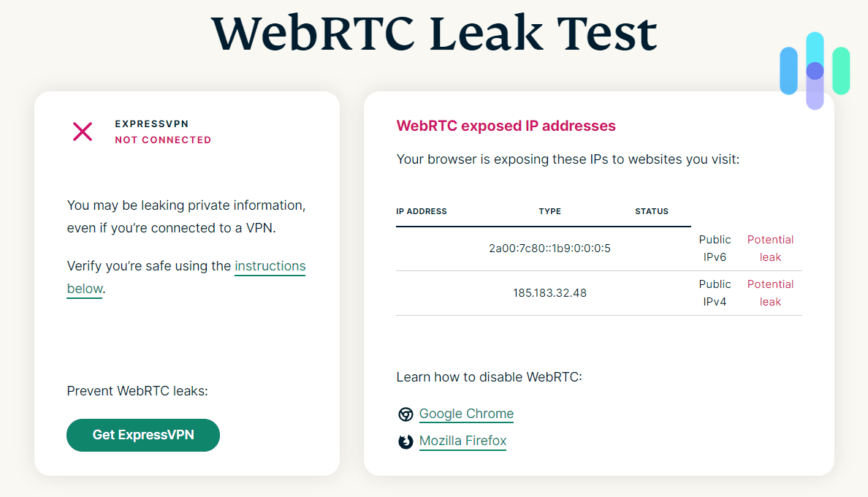
Task: Click the IP ADDRESS column header
Action: pyautogui.click(x=422, y=211)
